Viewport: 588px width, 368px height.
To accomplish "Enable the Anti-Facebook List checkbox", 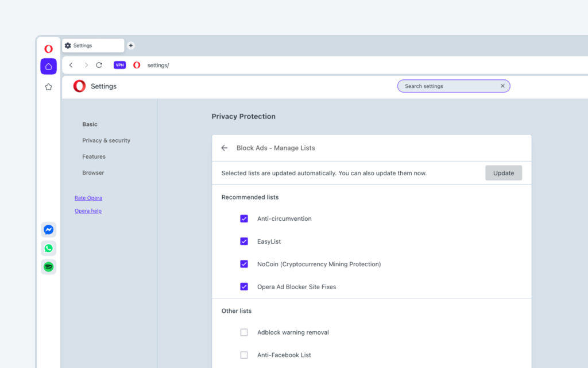I will [243, 355].
